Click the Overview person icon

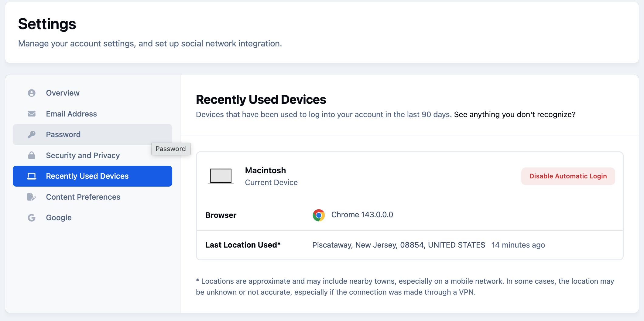click(32, 93)
